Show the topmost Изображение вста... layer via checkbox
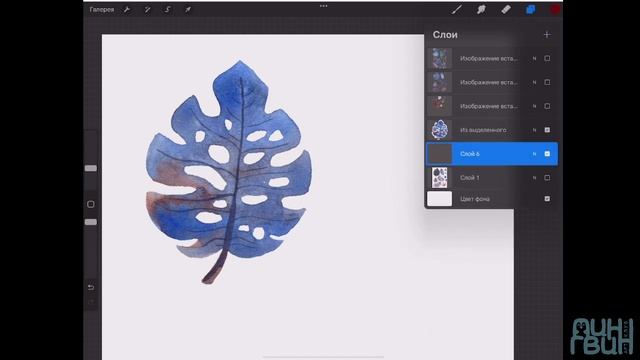Screen dimensions: 640x360 coord(547,58)
